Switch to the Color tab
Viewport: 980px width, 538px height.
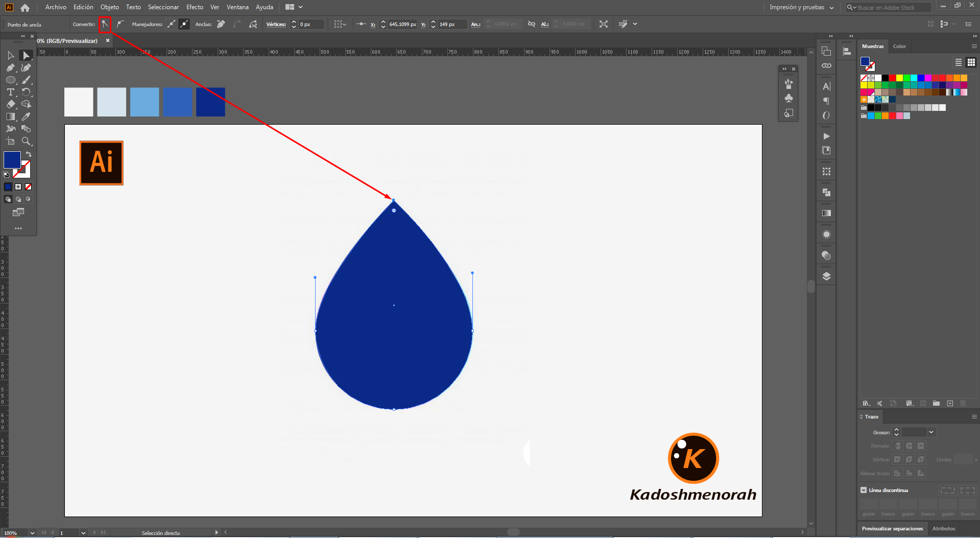tap(899, 46)
